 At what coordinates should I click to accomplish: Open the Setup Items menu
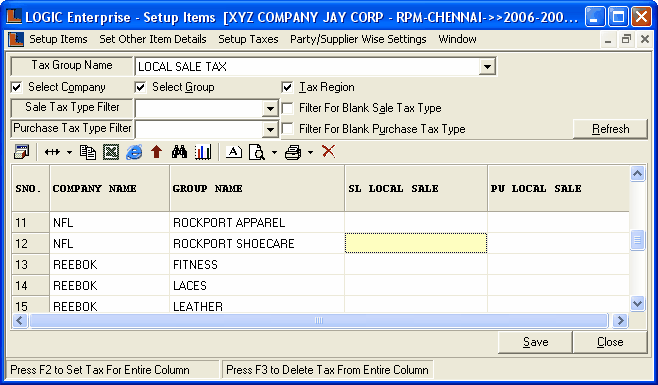tap(58, 39)
